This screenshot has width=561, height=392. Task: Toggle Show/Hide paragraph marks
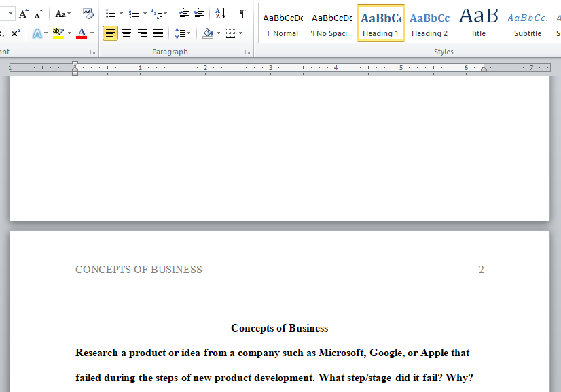pos(243,14)
